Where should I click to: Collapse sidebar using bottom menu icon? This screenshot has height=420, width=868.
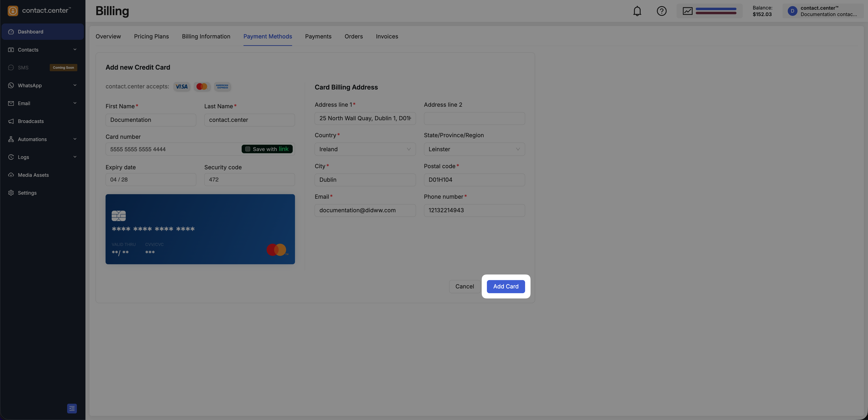[72, 408]
